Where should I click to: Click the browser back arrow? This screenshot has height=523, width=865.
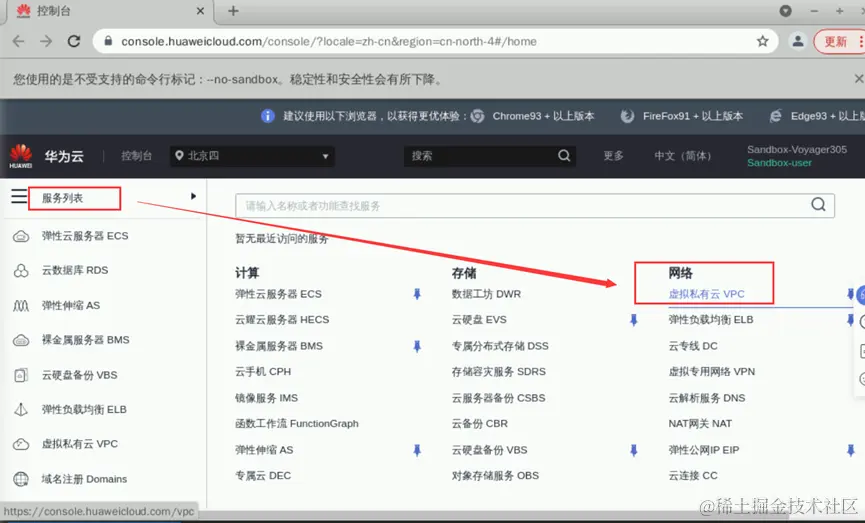[x=19, y=41]
